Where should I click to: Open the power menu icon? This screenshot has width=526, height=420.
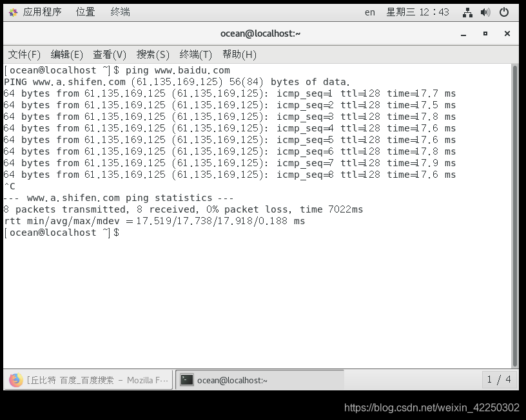point(504,12)
